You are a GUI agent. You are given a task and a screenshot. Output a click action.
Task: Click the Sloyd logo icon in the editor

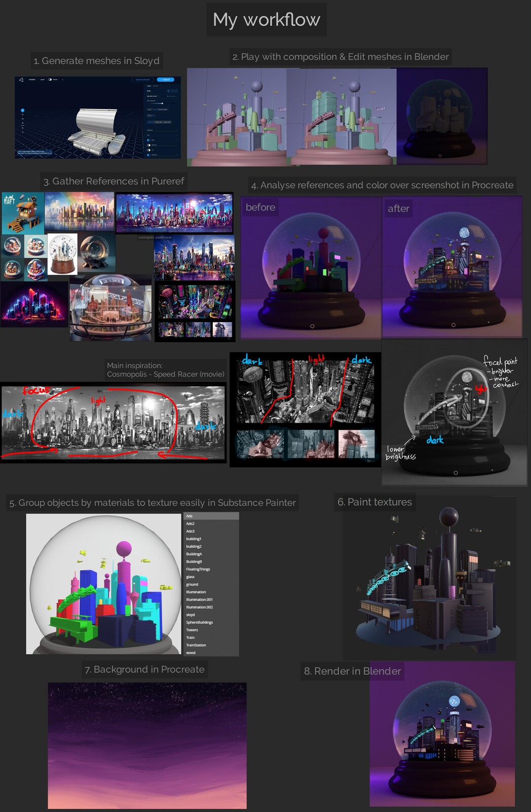[21, 80]
